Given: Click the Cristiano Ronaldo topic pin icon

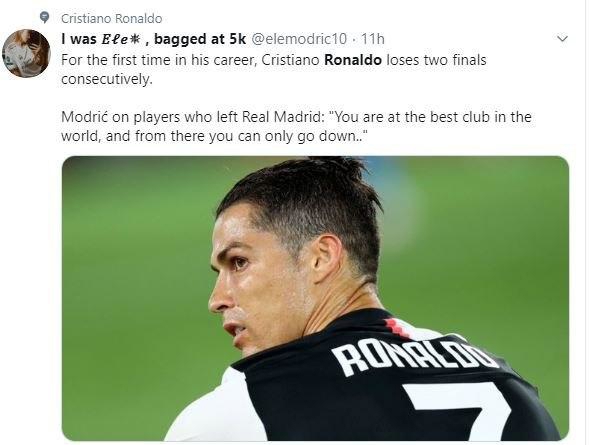Looking at the screenshot, I should 44,17.
